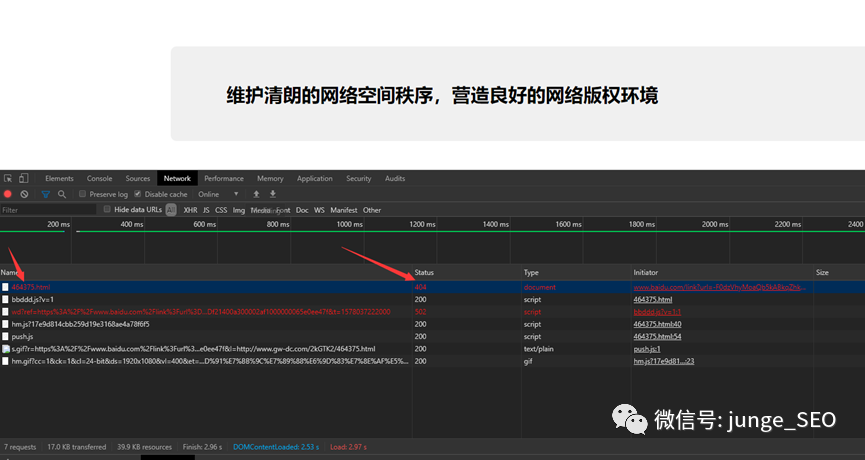The image size is (865, 460).
Task: Click DOMContentLoaded: 2.53 s in status bar
Action: tap(276, 447)
